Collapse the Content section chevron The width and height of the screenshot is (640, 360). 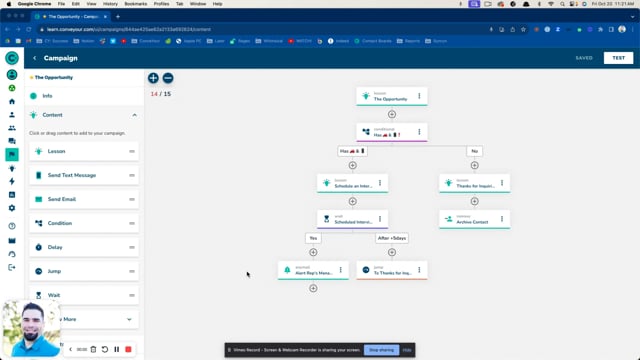point(134,115)
